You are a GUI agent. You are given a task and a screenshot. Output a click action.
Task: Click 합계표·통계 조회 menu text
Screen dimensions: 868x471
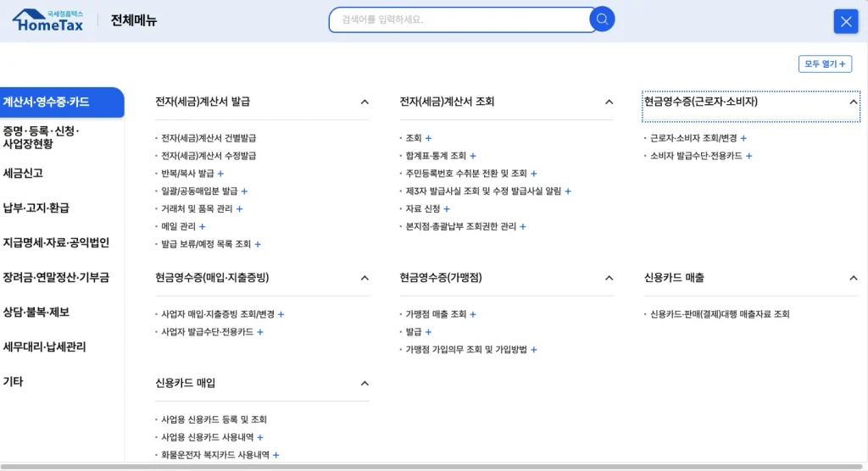point(436,156)
